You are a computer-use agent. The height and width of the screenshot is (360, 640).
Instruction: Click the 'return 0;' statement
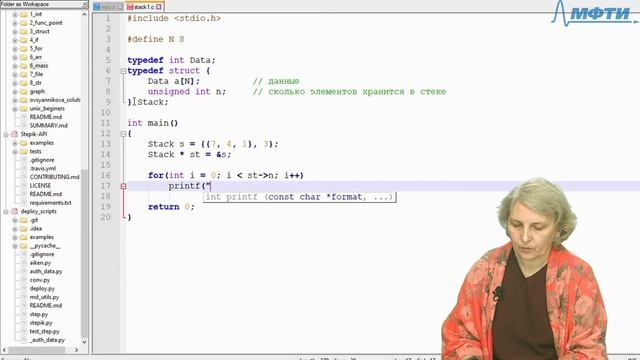171,207
